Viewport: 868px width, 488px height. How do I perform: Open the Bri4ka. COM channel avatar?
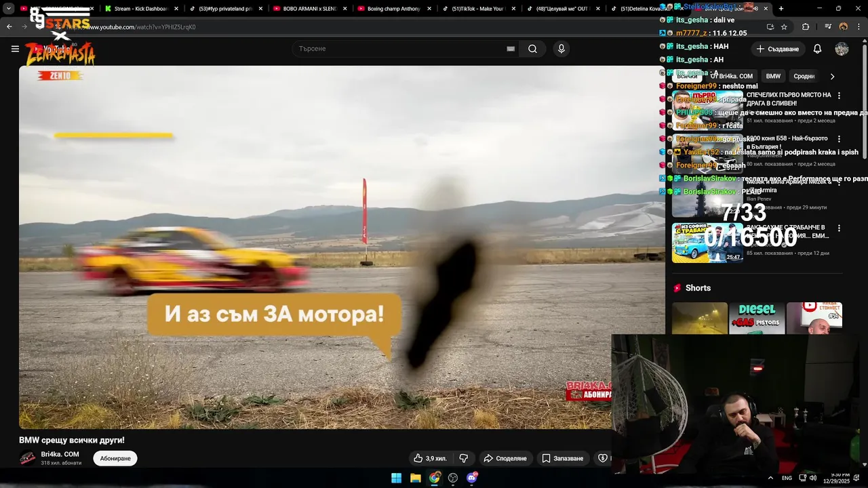coord(27,458)
